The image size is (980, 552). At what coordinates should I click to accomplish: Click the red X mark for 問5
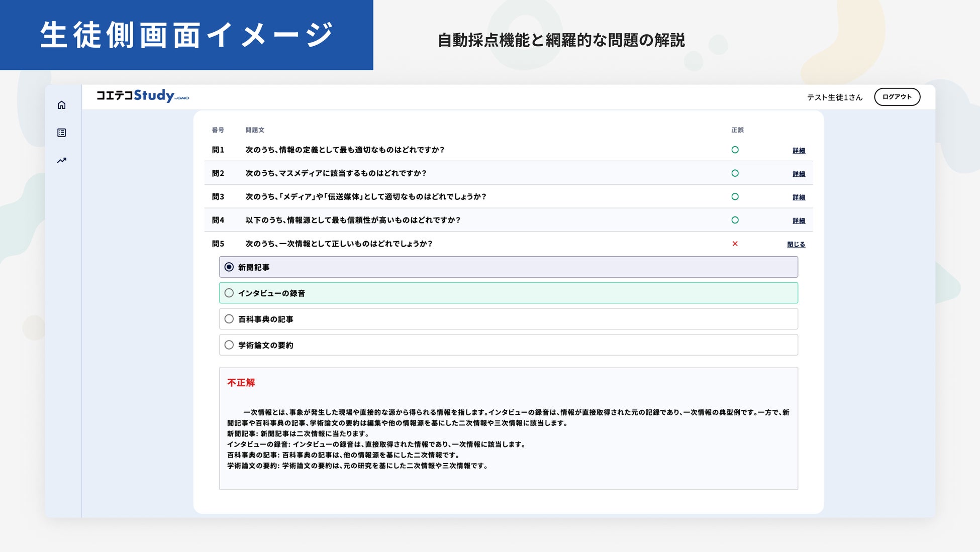tap(735, 244)
